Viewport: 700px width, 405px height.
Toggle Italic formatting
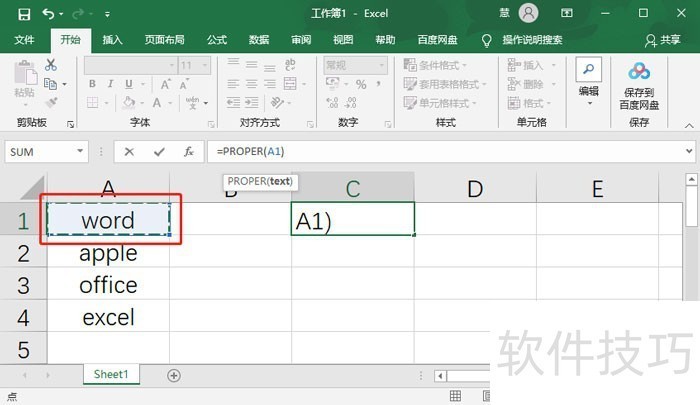coord(110,84)
